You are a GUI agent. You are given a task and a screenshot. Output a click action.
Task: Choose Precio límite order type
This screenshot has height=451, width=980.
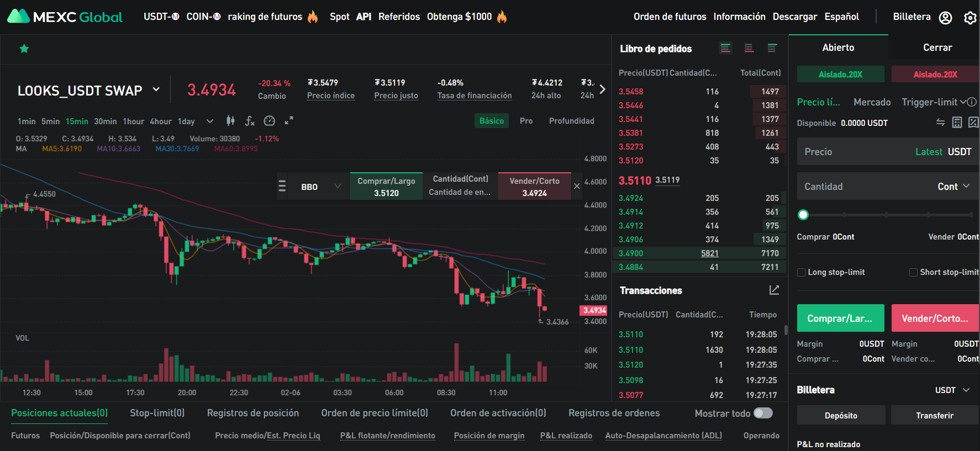pos(818,102)
